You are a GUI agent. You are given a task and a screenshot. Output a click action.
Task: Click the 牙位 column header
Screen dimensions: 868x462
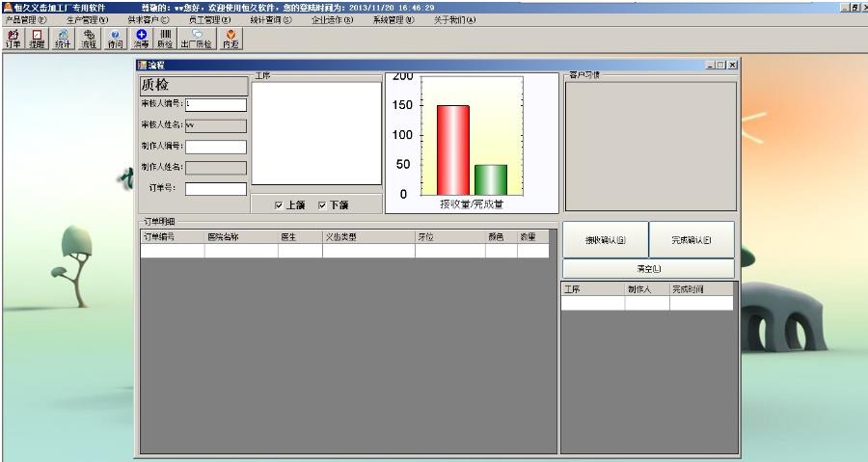click(x=450, y=237)
